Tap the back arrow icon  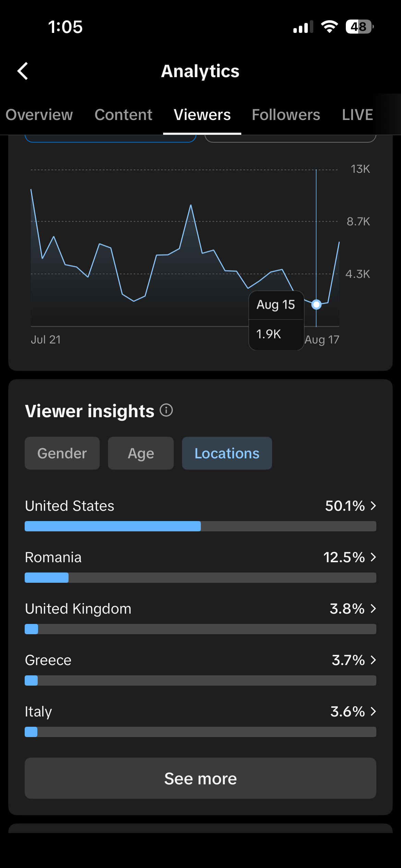(x=23, y=71)
